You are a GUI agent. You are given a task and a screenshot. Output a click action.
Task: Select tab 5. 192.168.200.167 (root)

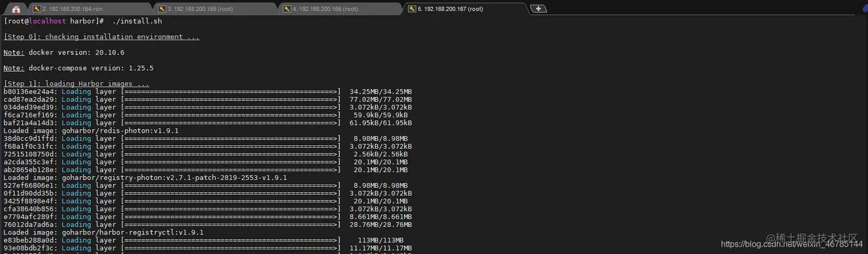464,9
